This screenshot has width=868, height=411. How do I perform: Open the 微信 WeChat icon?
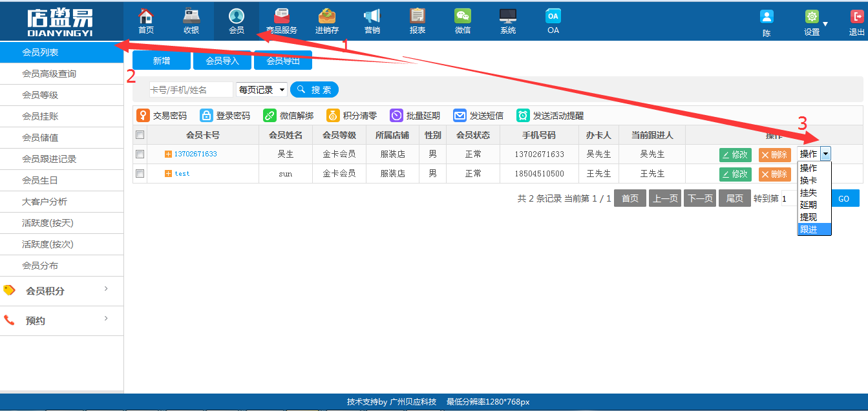[x=463, y=16]
